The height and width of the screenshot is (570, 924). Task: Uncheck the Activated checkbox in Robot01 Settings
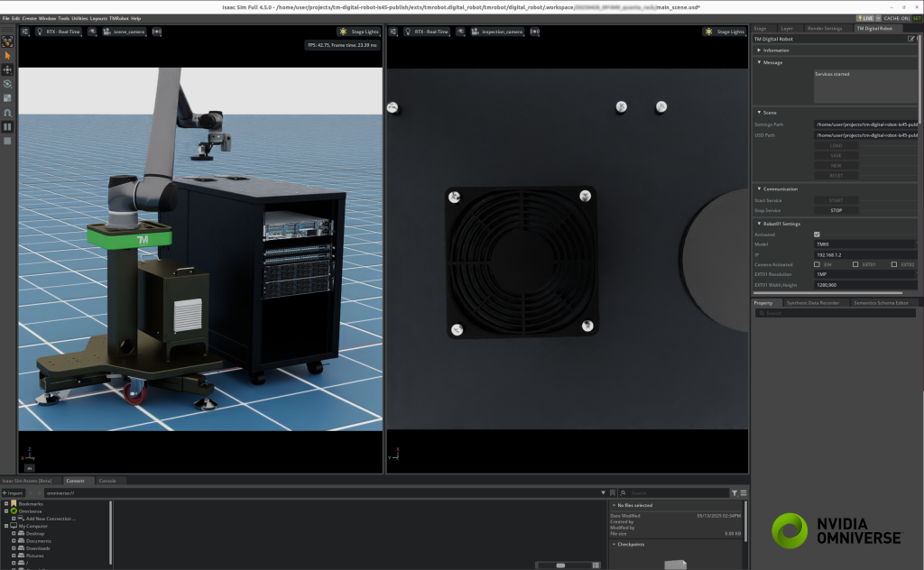point(817,234)
